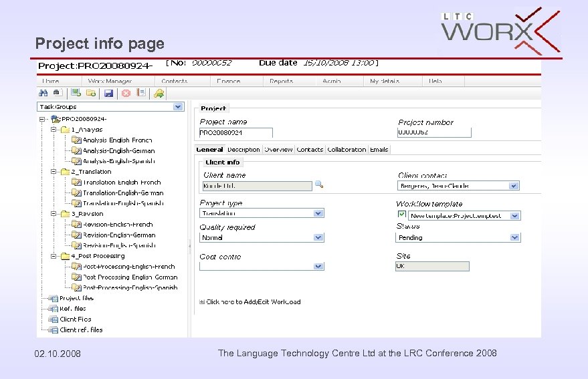Click the Ref. files icon in tree

tap(54, 309)
